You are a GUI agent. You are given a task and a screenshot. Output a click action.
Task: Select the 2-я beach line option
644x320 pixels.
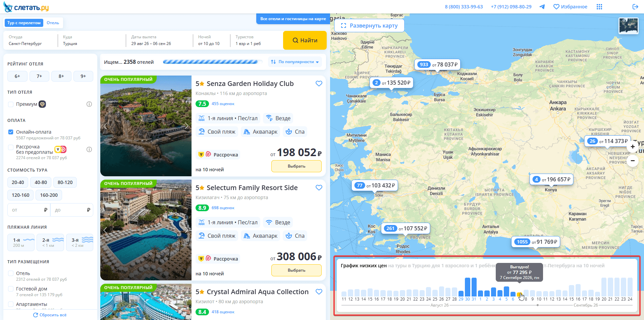[50, 242]
